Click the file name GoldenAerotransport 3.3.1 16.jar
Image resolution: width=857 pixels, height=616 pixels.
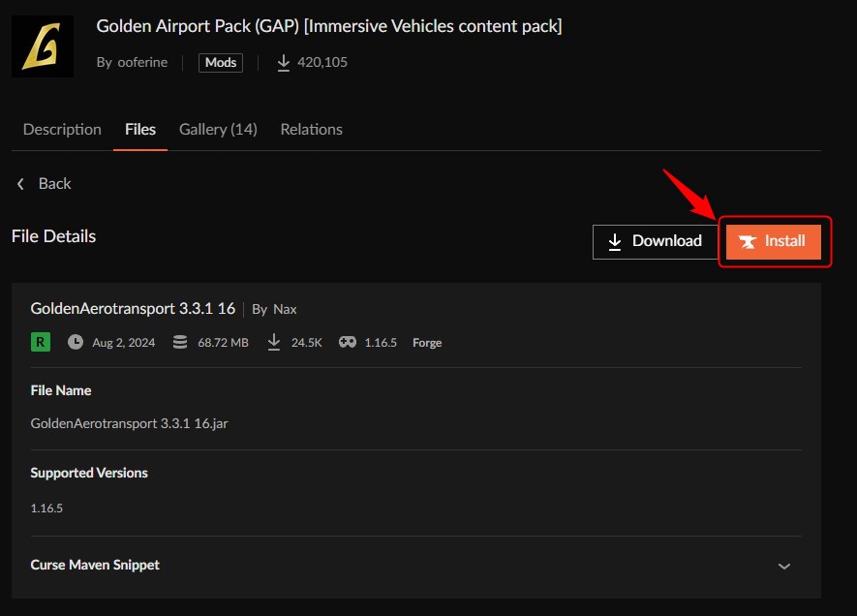[129, 423]
